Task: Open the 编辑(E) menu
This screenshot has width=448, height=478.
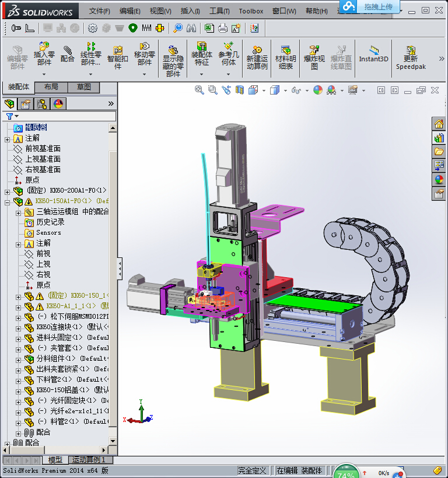Action: click(x=130, y=11)
